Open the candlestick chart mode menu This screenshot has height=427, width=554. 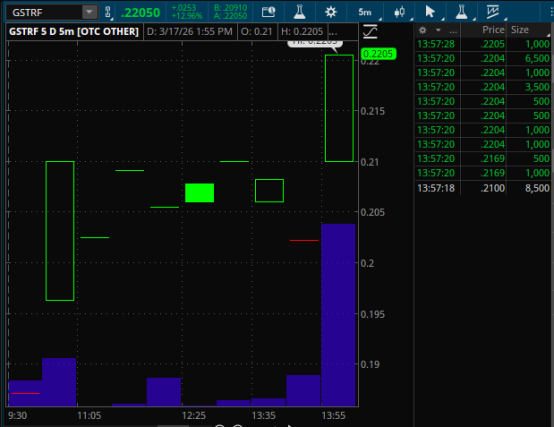tap(399, 12)
